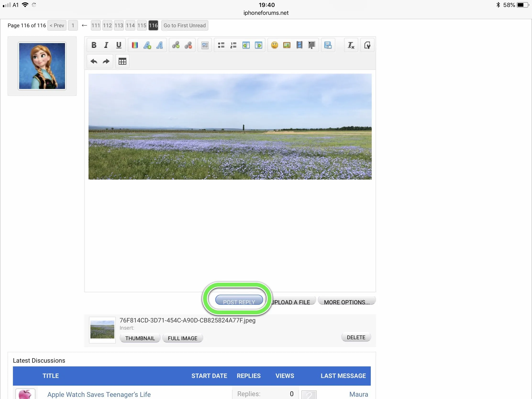Click the remove formatting icon
532x399 pixels.
[x=351, y=45]
